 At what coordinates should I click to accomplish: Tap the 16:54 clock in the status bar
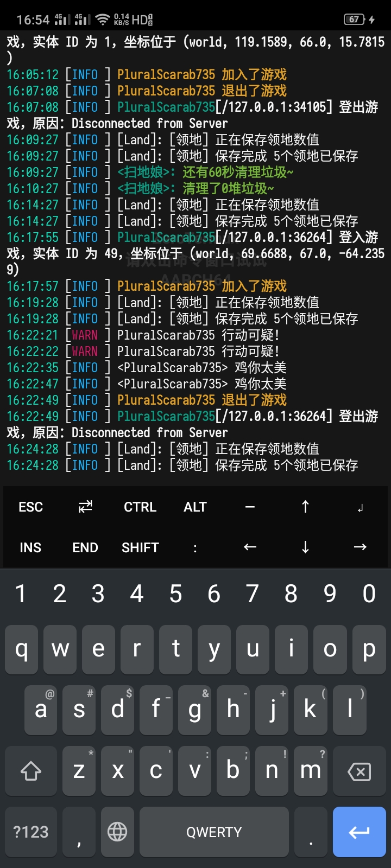point(33,20)
